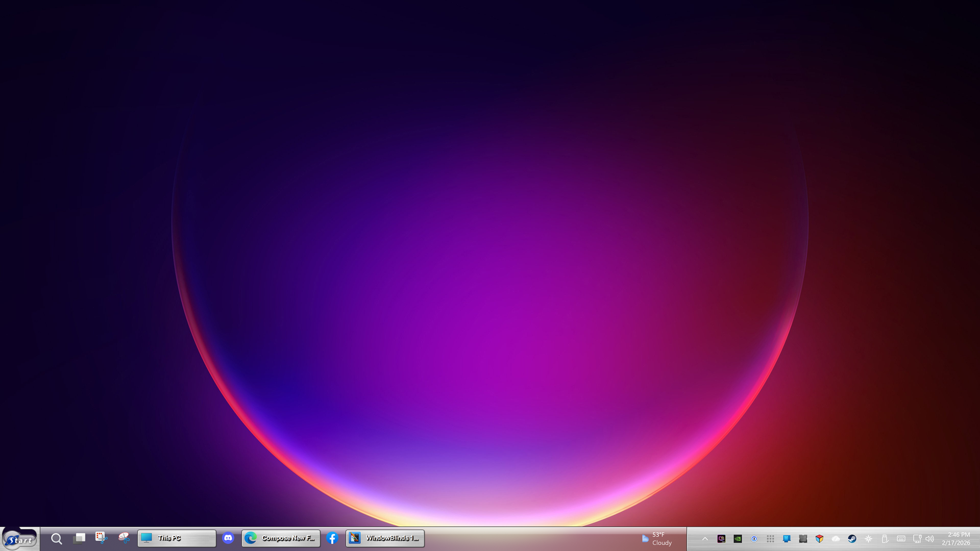
Task: Click the Steam tray icon
Action: tap(852, 539)
